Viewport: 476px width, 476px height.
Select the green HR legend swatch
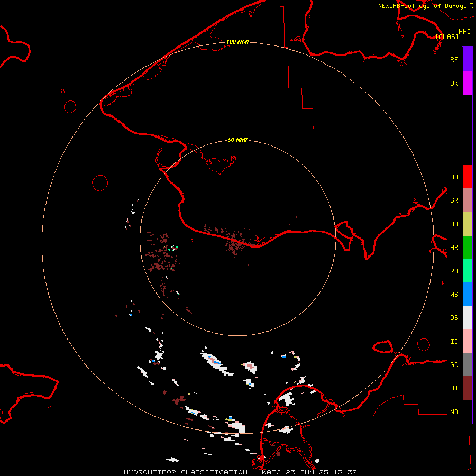tap(467, 247)
